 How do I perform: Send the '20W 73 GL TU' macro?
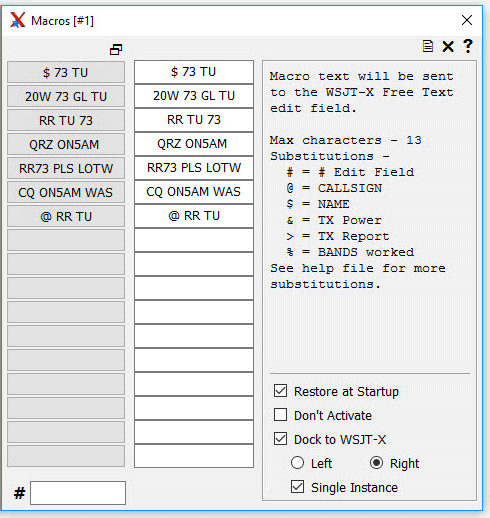[66, 96]
